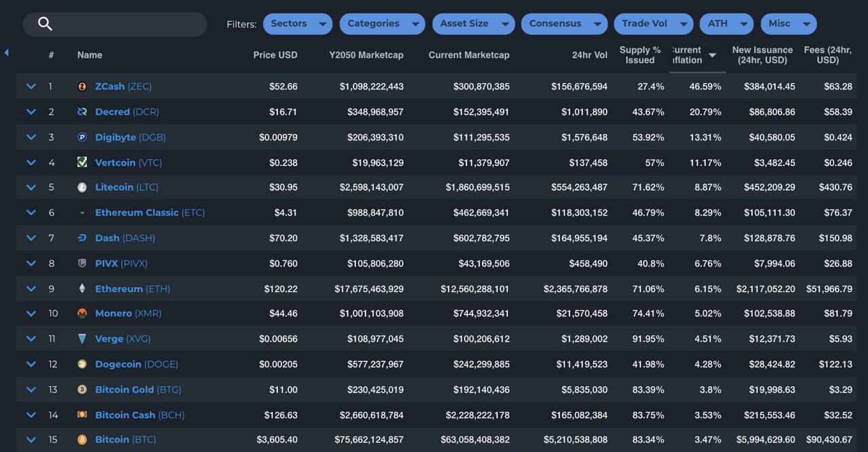Open the Litecoin (LTC) link
The width and height of the screenshot is (868, 452).
click(x=127, y=187)
